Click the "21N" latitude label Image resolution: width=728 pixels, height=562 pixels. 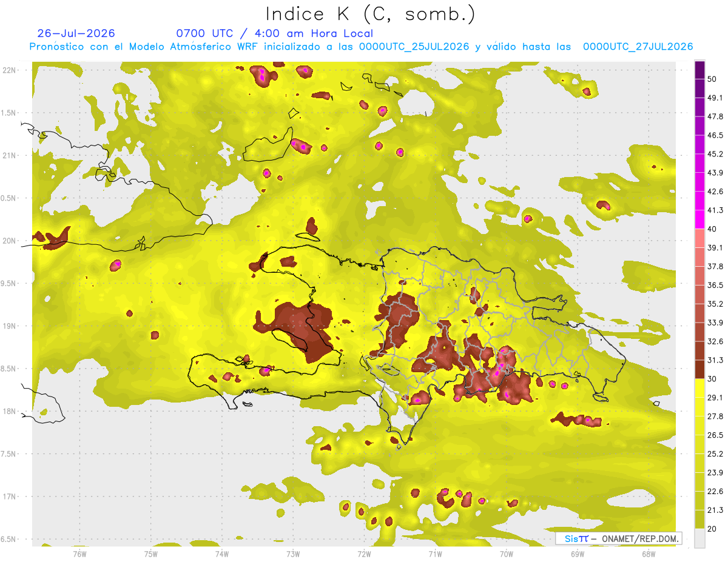[9, 155]
